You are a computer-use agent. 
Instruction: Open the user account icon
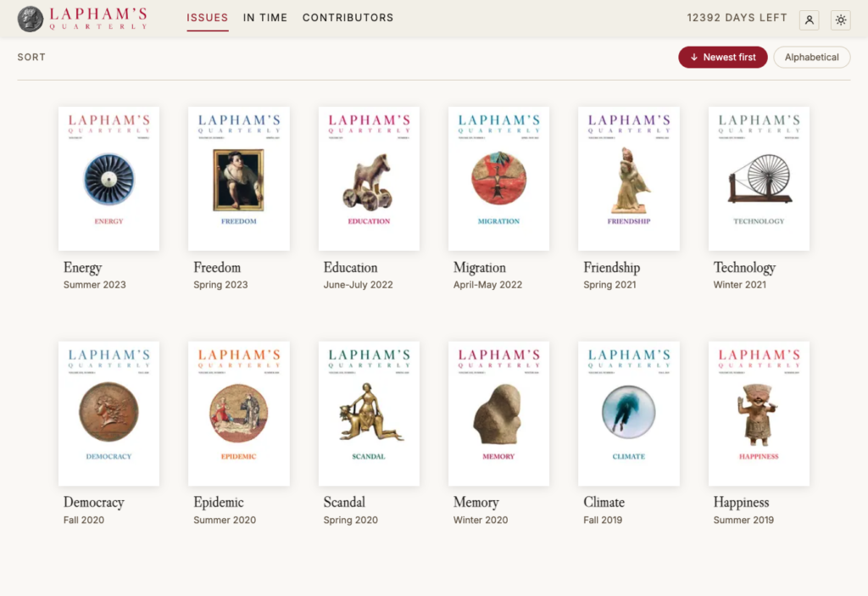[809, 20]
